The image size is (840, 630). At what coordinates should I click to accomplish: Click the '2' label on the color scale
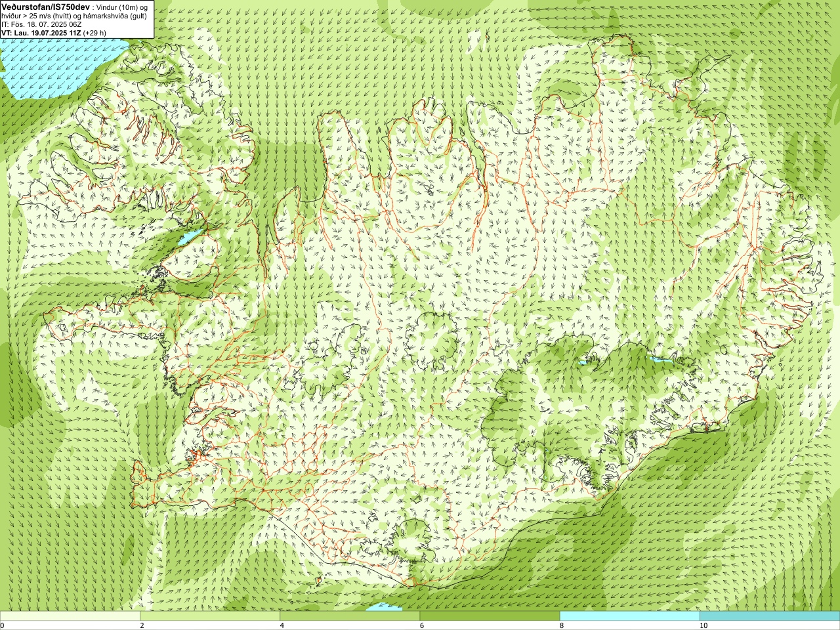click(142, 625)
